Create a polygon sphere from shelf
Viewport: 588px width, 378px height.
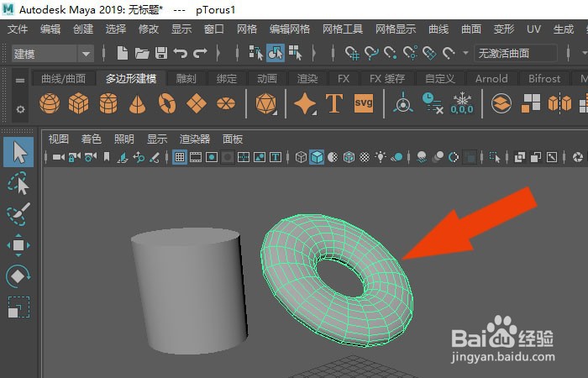coord(50,103)
